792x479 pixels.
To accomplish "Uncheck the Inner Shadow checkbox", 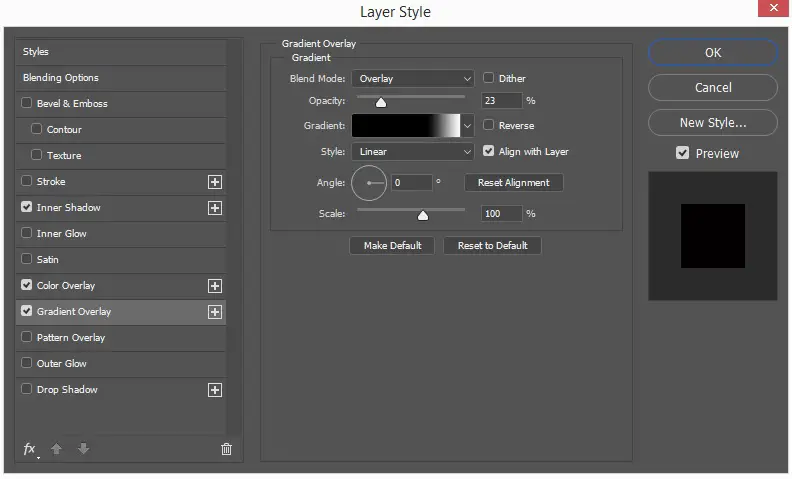I will 26,207.
